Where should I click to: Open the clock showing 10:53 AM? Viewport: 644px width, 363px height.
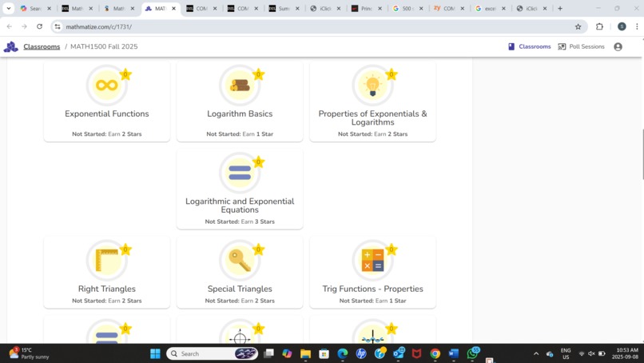626,353
